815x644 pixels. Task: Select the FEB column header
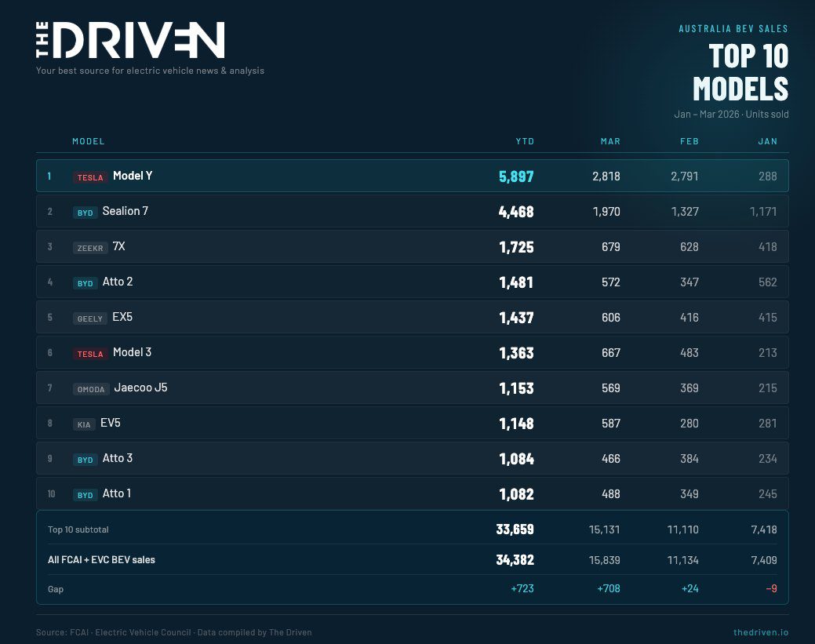click(689, 141)
